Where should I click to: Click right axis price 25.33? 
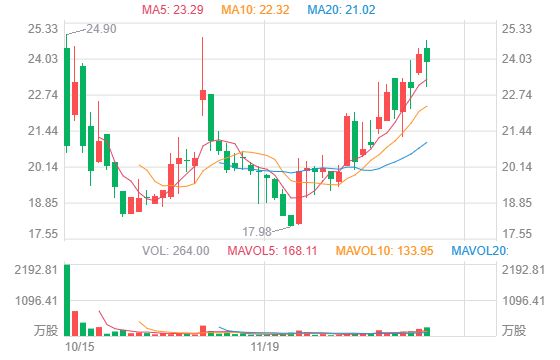click(x=517, y=29)
